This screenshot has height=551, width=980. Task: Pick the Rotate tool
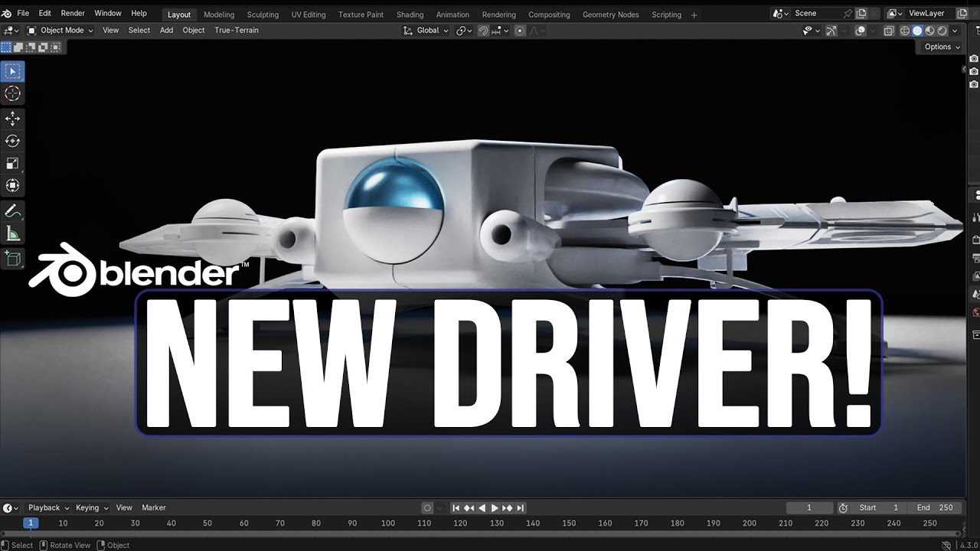pos(13,141)
